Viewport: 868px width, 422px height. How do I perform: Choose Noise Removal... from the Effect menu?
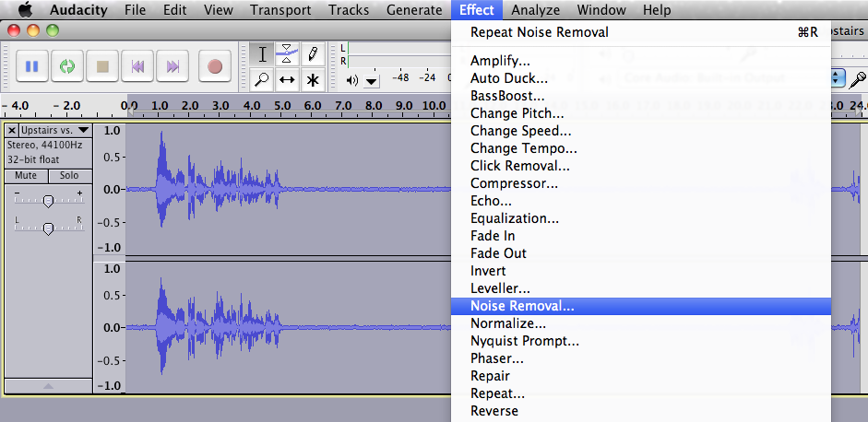tap(522, 306)
